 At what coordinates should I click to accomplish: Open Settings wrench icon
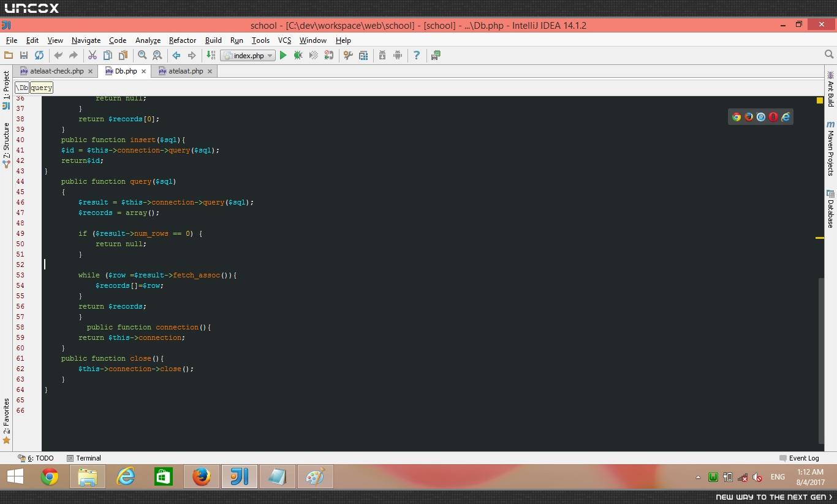coord(348,55)
